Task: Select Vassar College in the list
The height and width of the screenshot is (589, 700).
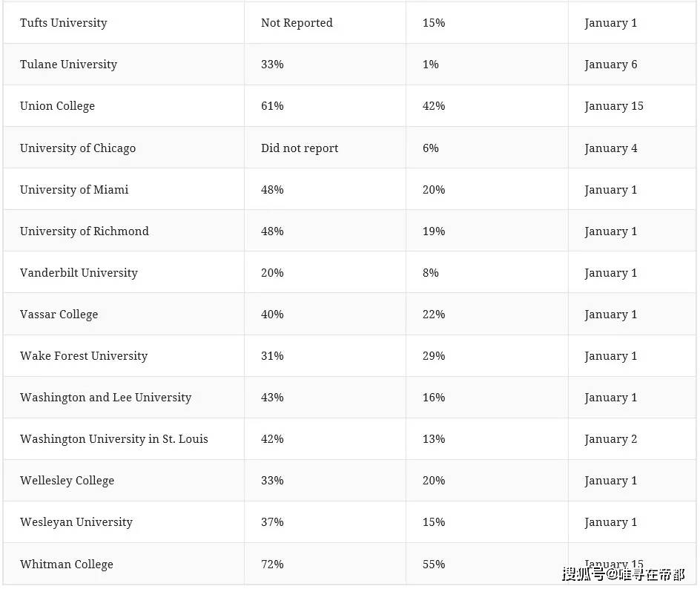Action: tap(59, 315)
